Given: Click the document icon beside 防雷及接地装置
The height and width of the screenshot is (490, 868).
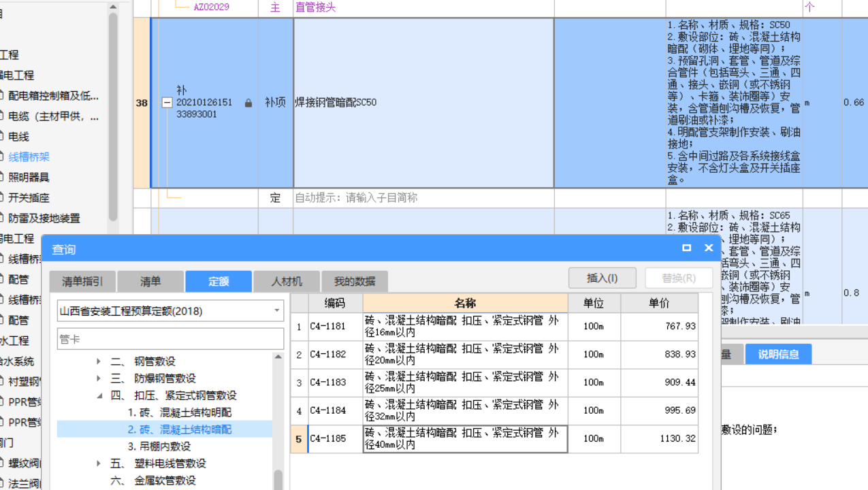Looking at the screenshot, I should 0,218.
